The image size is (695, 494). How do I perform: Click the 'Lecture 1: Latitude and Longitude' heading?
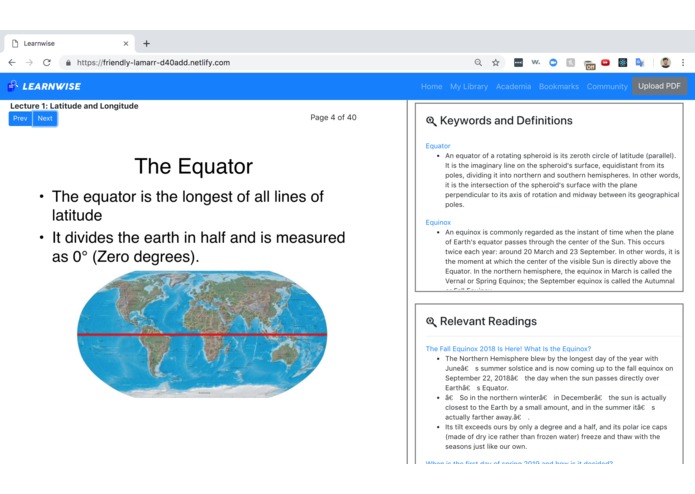[x=74, y=106]
